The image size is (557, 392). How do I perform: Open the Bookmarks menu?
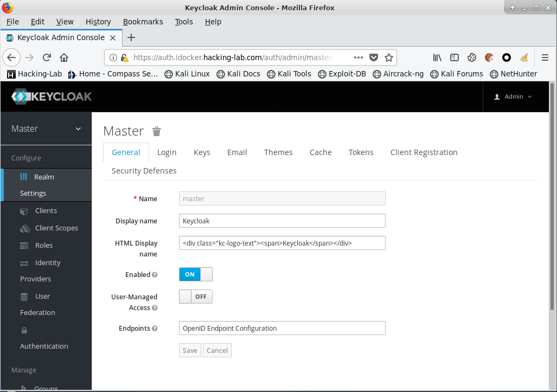[143, 22]
